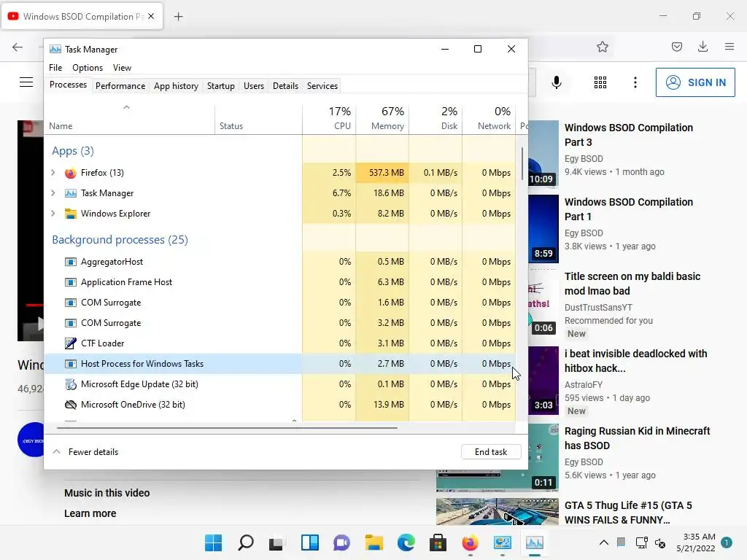Open the Firefox application menu

(x=729, y=47)
